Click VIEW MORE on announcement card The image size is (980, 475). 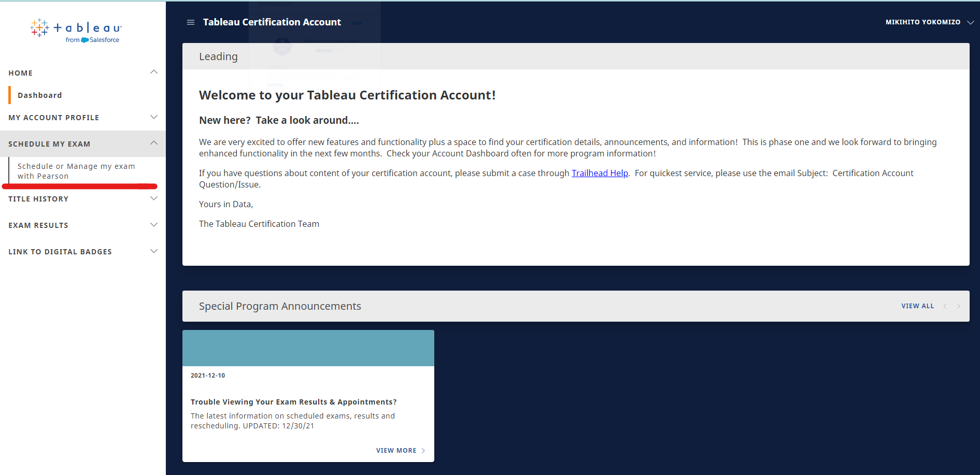coord(396,451)
